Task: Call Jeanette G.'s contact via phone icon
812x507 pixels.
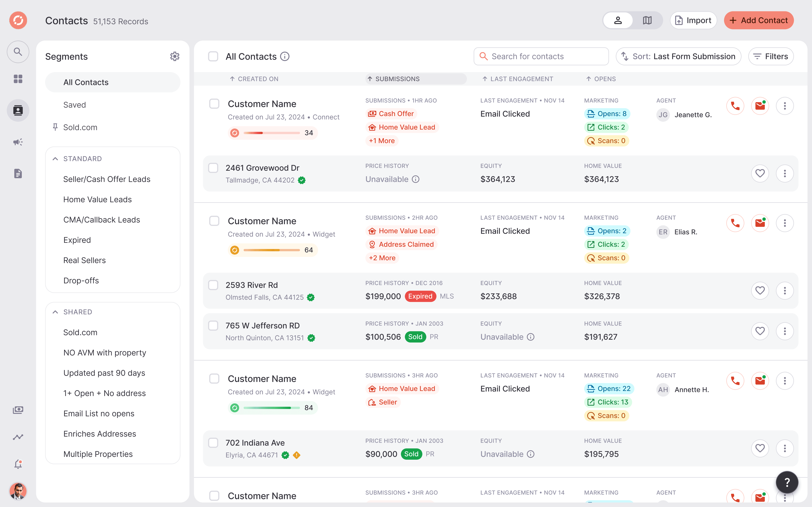Action: (x=735, y=106)
